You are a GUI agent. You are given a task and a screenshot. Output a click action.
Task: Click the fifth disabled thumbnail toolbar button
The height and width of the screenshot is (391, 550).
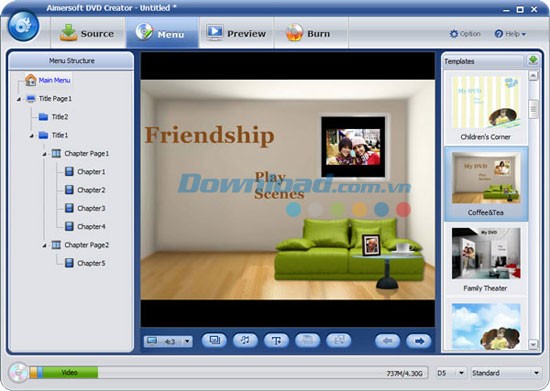[x=338, y=341]
